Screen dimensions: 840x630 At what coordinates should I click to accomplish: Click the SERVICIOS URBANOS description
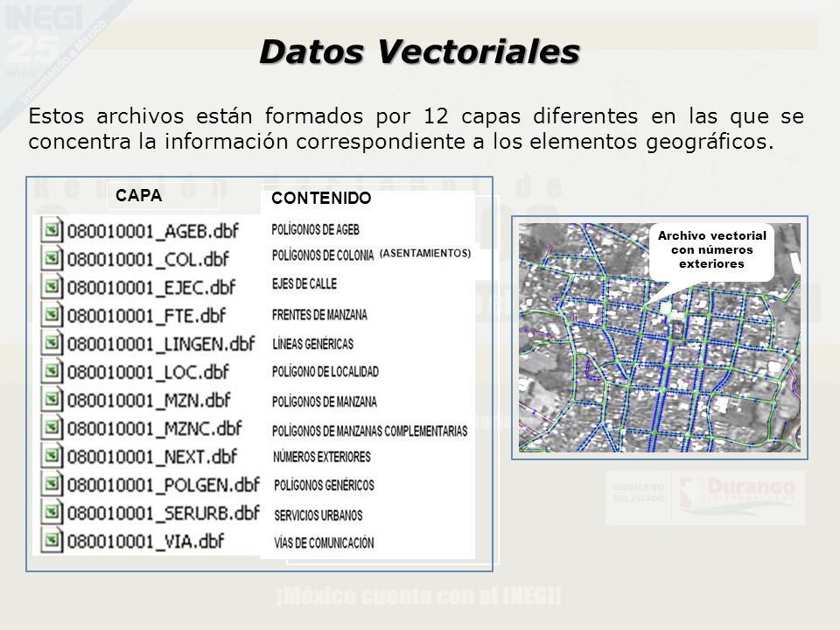[x=318, y=515]
